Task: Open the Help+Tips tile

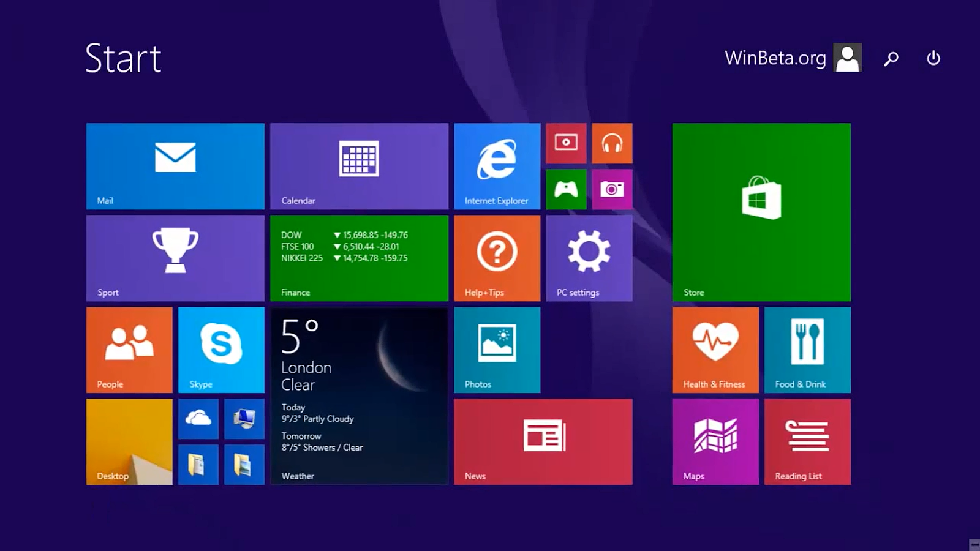Action: (x=497, y=258)
